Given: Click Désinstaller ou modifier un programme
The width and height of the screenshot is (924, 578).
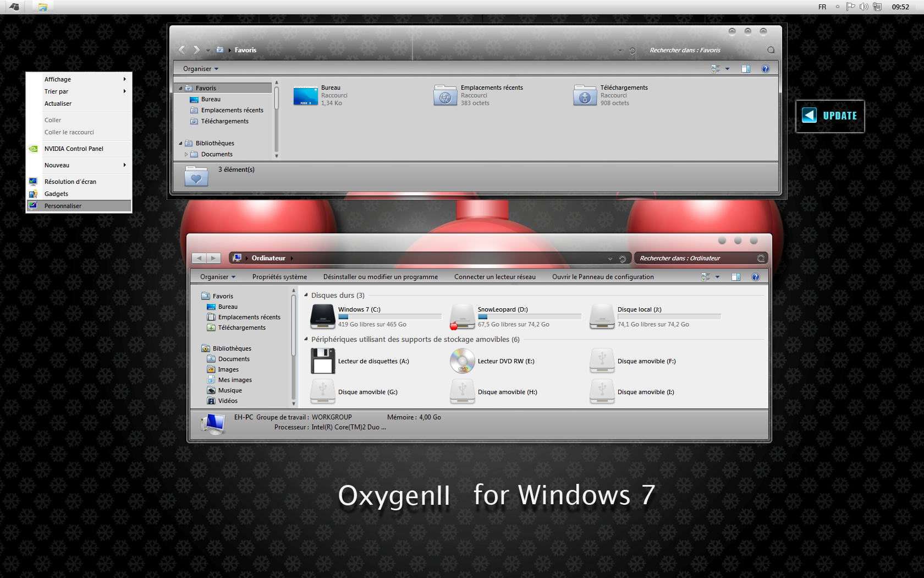Looking at the screenshot, I should (x=381, y=277).
